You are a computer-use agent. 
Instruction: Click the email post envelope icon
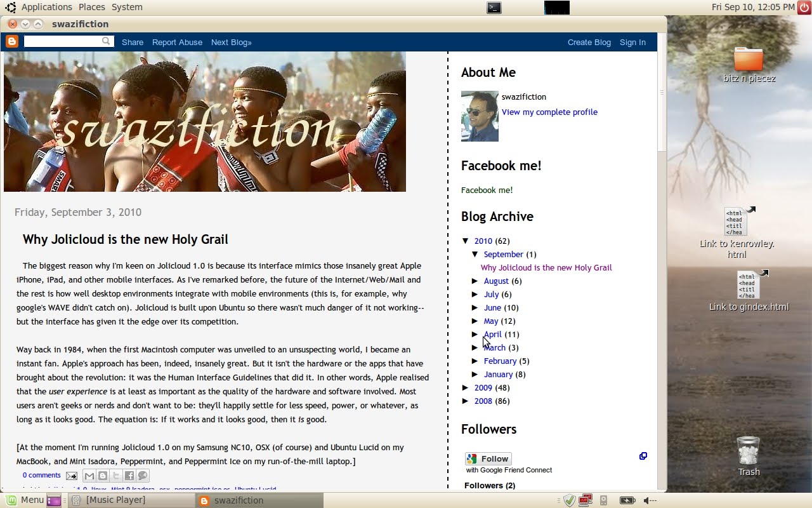72,476
